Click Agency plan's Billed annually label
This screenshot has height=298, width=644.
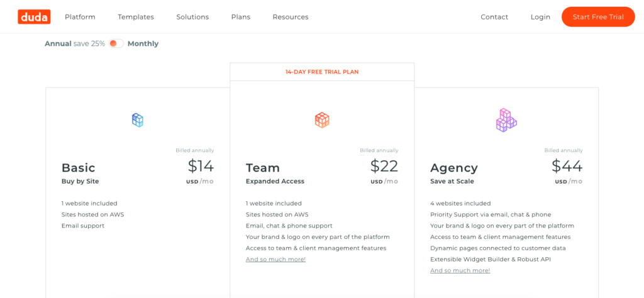coord(563,151)
